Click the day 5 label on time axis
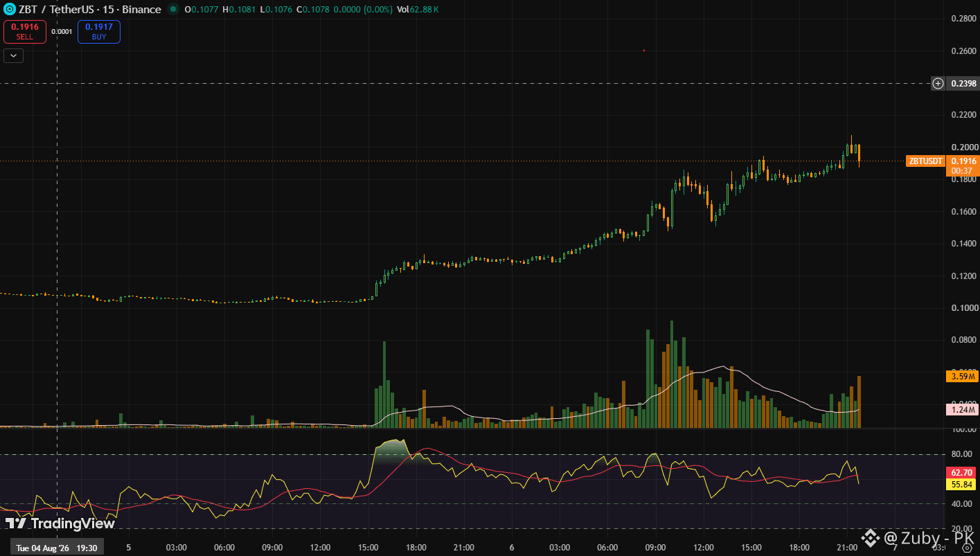980x556 pixels. (x=128, y=548)
